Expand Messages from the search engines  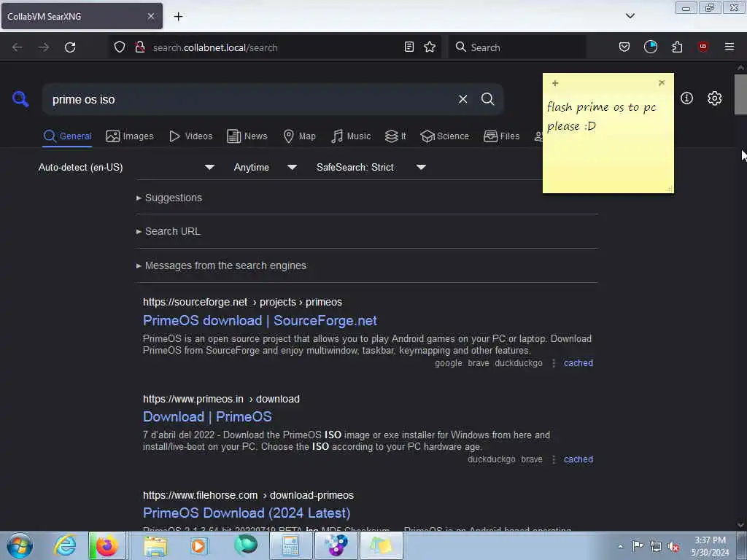coord(221,265)
